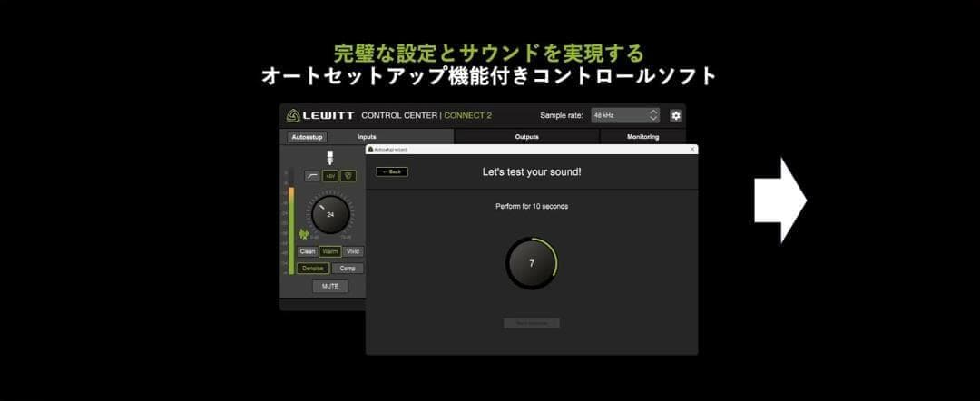Viewport: 980px width, 401px height.
Task: Toggle 48V phantom power
Action: click(330, 176)
